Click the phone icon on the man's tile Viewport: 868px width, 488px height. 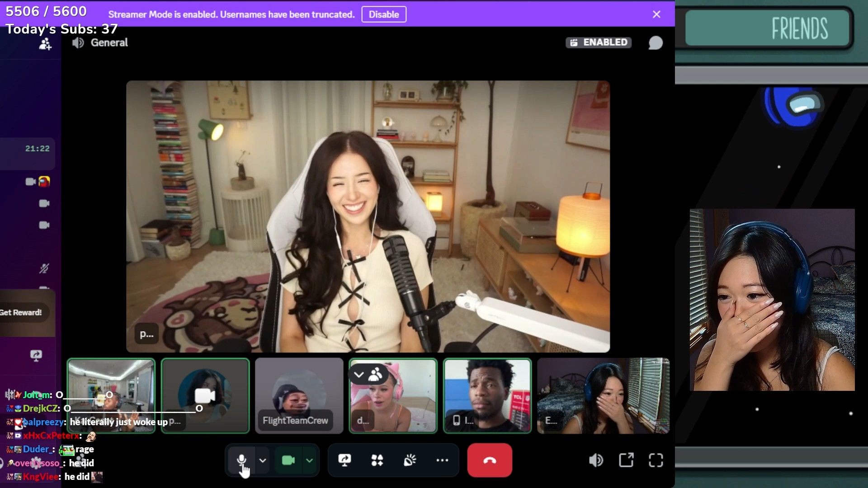point(457,420)
